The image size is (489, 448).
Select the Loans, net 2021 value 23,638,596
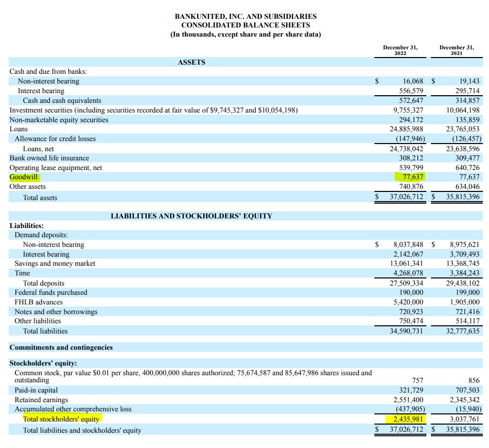tap(463, 149)
